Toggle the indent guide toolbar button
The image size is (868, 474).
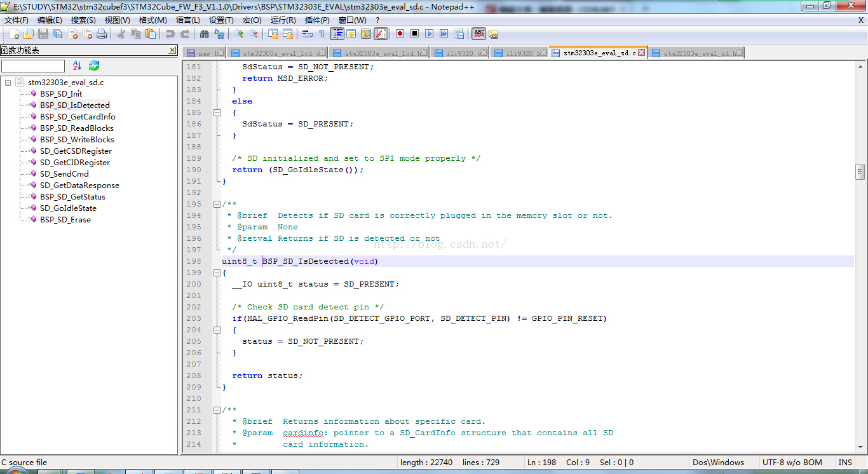337,34
